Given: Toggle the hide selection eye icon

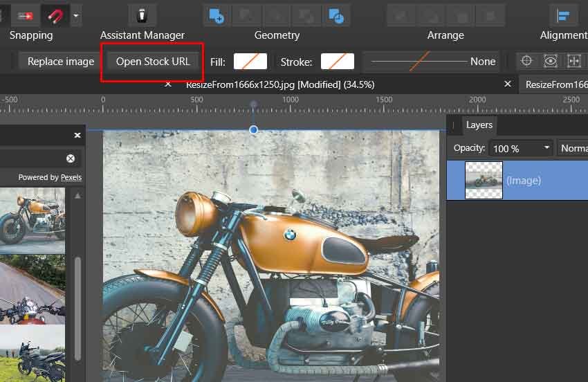Looking at the screenshot, I should (x=550, y=61).
